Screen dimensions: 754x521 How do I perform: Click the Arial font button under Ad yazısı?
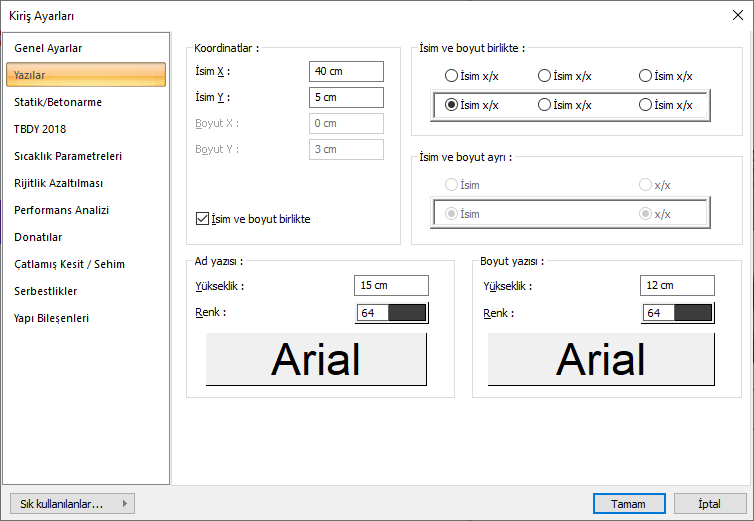tap(316, 360)
